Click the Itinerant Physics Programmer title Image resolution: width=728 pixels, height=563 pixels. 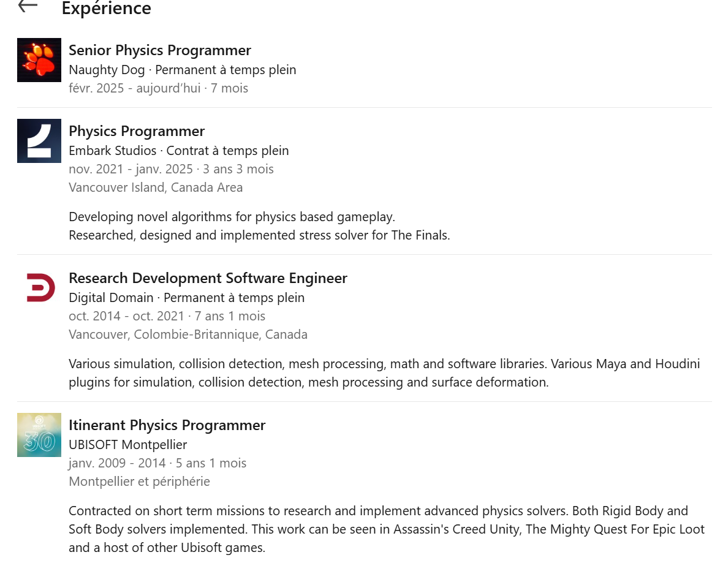pos(167,425)
